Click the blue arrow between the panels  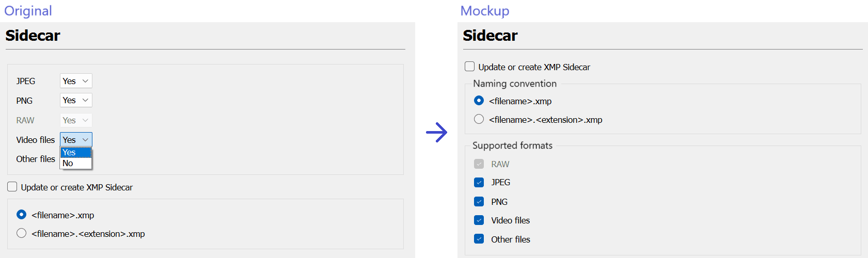click(437, 133)
